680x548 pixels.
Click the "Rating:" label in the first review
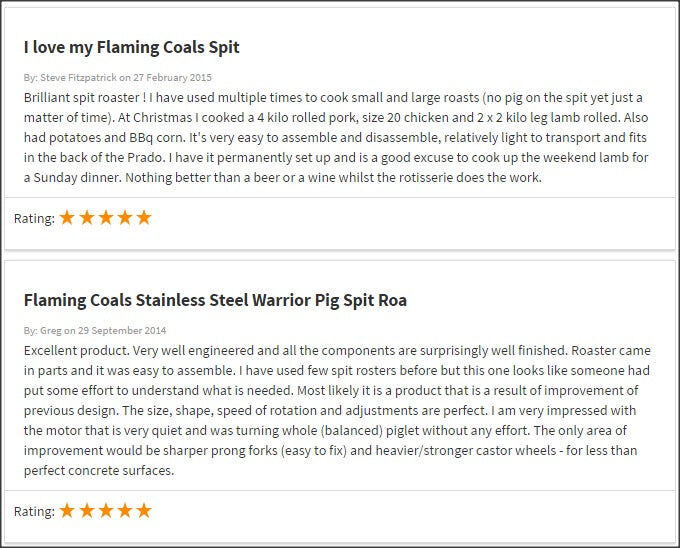(x=34, y=218)
